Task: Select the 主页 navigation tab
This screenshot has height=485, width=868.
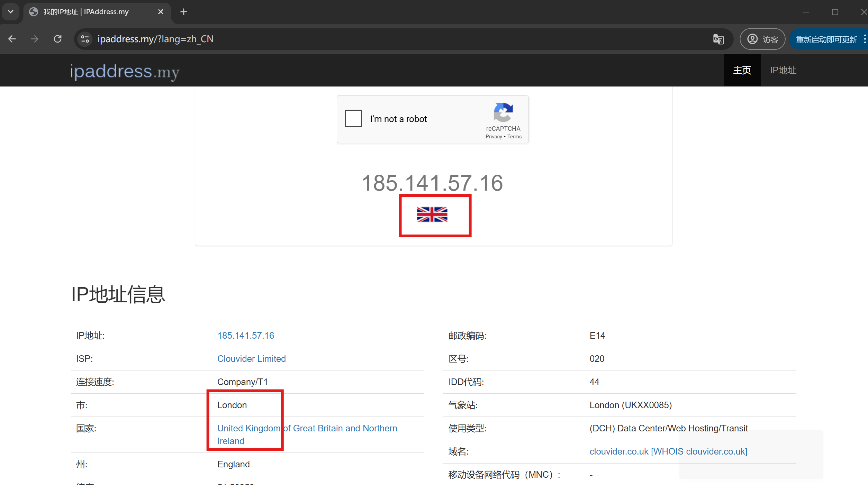Action: (742, 70)
